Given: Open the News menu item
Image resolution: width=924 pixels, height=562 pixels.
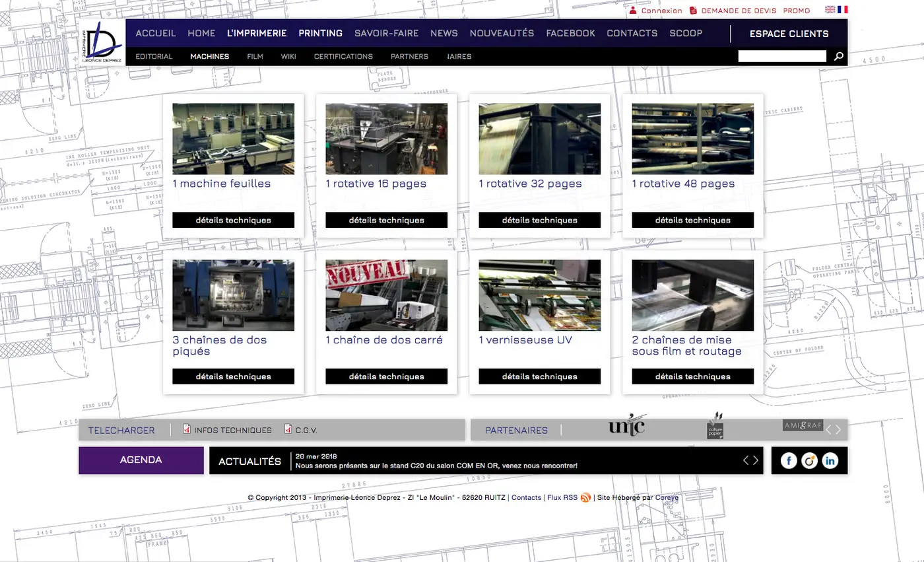Looking at the screenshot, I should [444, 33].
